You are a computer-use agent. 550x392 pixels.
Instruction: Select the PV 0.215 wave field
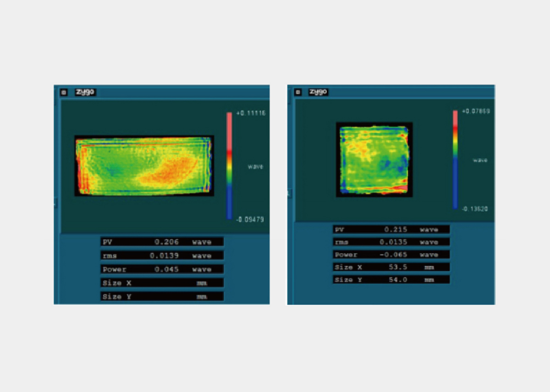[x=391, y=229]
